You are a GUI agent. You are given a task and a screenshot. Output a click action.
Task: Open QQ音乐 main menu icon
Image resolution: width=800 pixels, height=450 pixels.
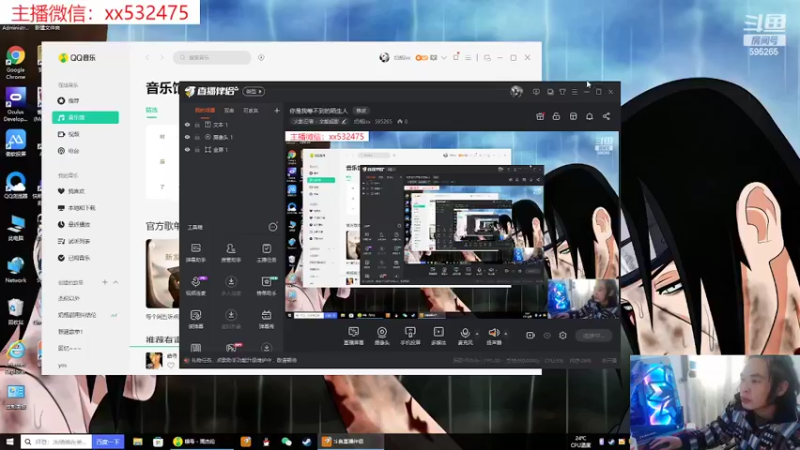[x=468, y=58]
